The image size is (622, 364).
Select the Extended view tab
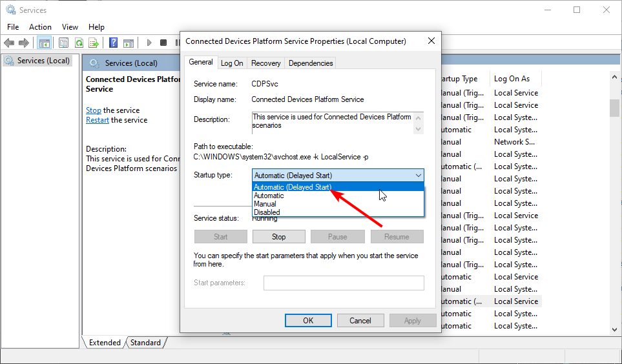(x=105, y=343)
